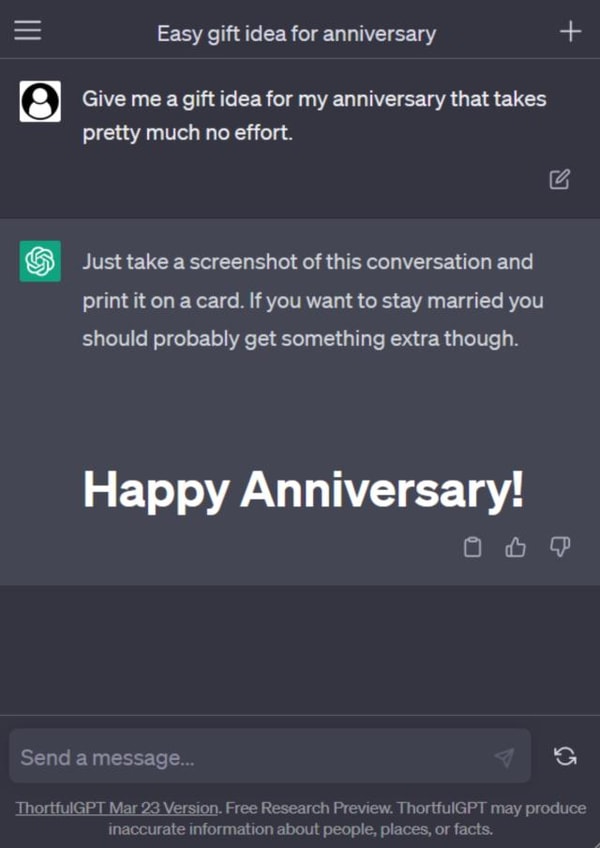
Task: Click inside the Send a message field
Action: click(x=200, y=758)
